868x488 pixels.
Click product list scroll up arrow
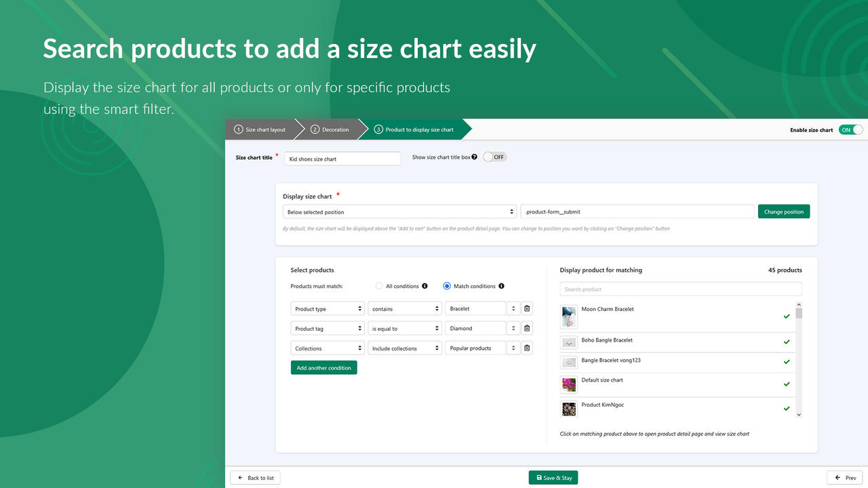(799, 305)
